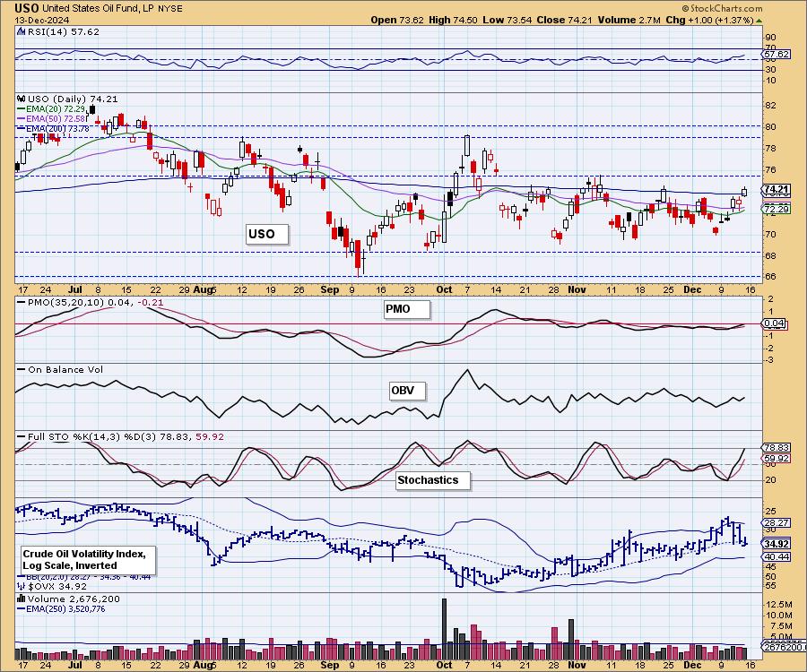Click the 74.21 price tag on right axis
807x672 pixels.
pyautogui.click(x=777, y=190)
